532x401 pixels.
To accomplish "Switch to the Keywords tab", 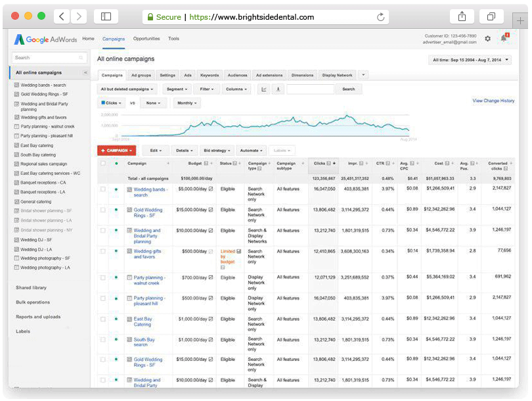I will [x=210, y=75].
